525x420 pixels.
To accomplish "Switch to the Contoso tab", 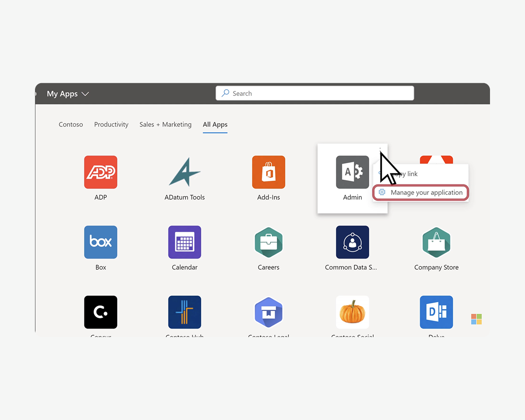I will 71,124.
